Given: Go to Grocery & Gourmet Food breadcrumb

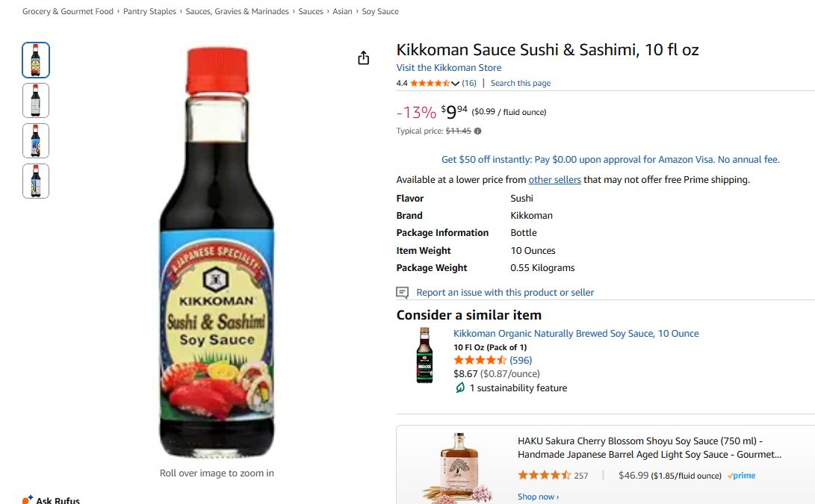Looking at the screenshot, I should tap(67, 11).
